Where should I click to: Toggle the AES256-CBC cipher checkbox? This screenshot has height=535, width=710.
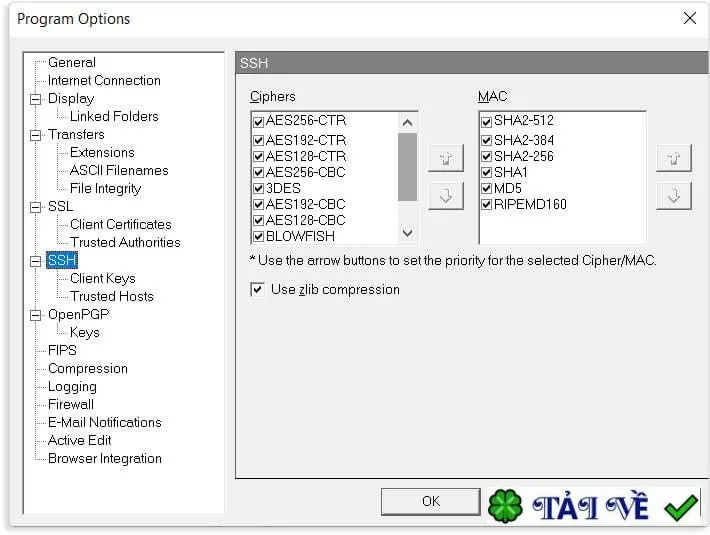(259, 172)
